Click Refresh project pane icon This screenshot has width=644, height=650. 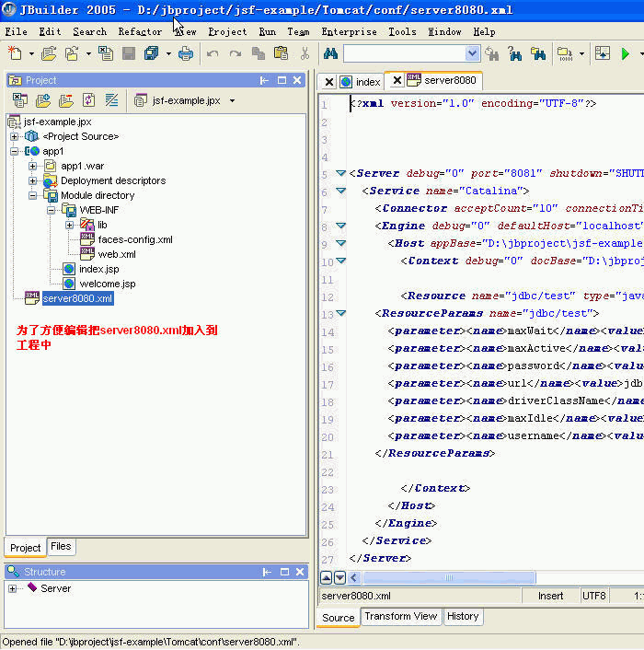(x=88, y=100)
